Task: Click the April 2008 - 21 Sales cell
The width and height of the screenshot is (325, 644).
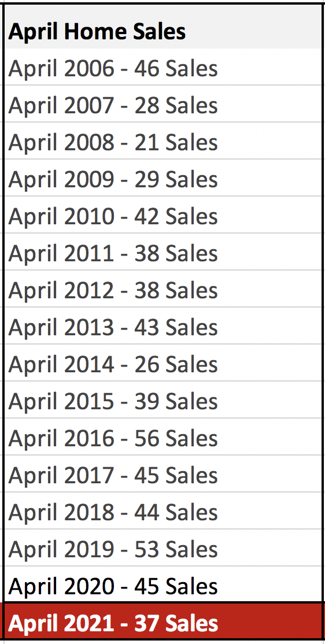Action: (162, 141)
